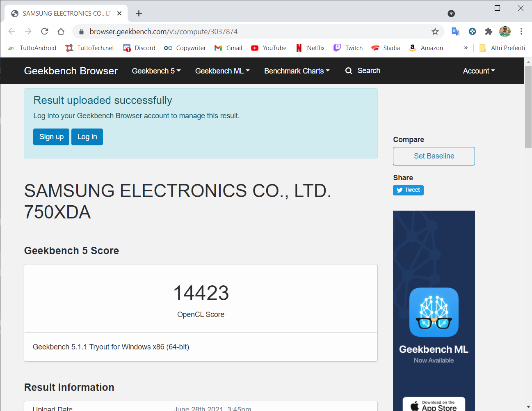The width and height of the screenshot is (532, 411).
Task: Open the Google Translate extension icon
Action: 455,32
